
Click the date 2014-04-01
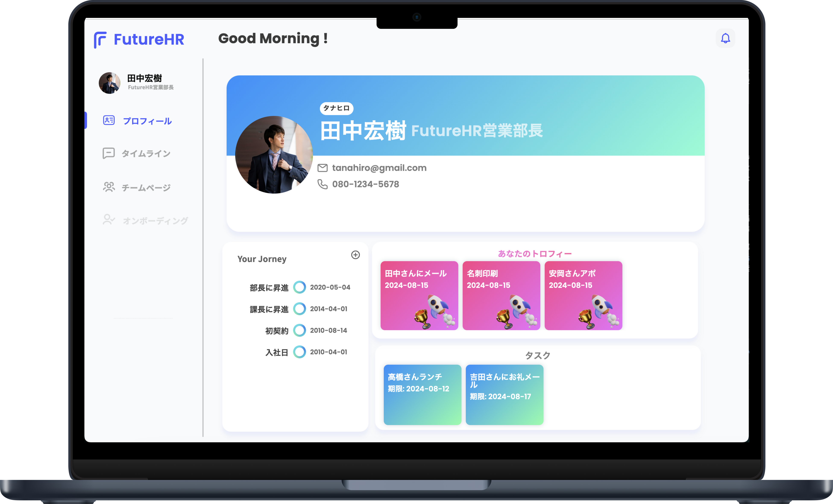pyautogui.click(x=329, y=309)
